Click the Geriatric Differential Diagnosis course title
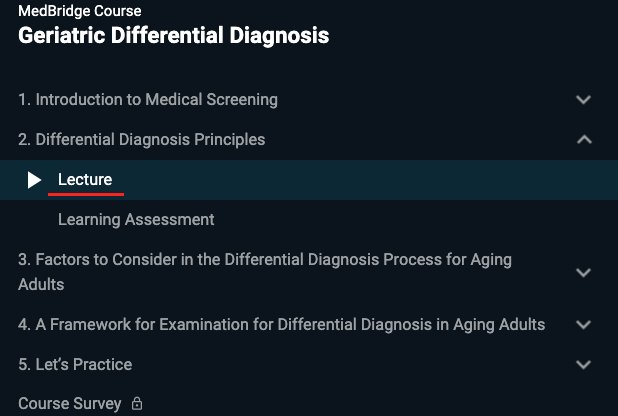 (x=173, y=35)
